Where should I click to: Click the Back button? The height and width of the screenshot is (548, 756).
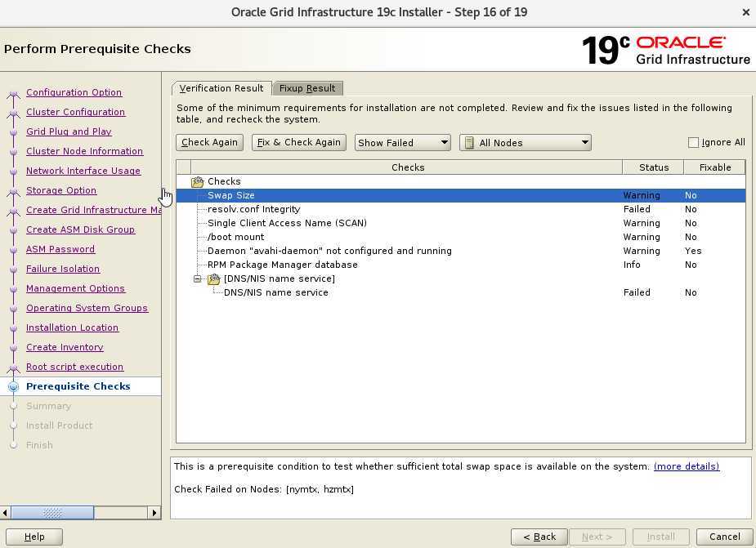pyautogui.click(x=539, y=537)
